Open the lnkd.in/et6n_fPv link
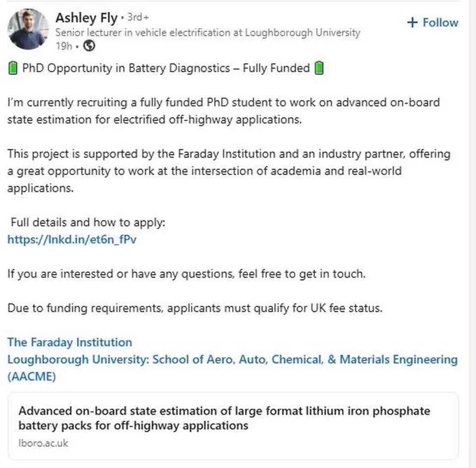Screen dimensions: 476x468 point(72,240)
